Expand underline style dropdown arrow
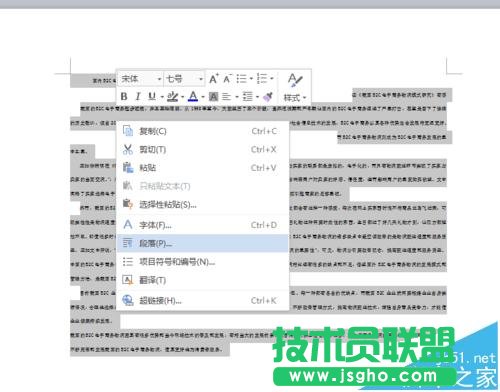 pos(162,97)
